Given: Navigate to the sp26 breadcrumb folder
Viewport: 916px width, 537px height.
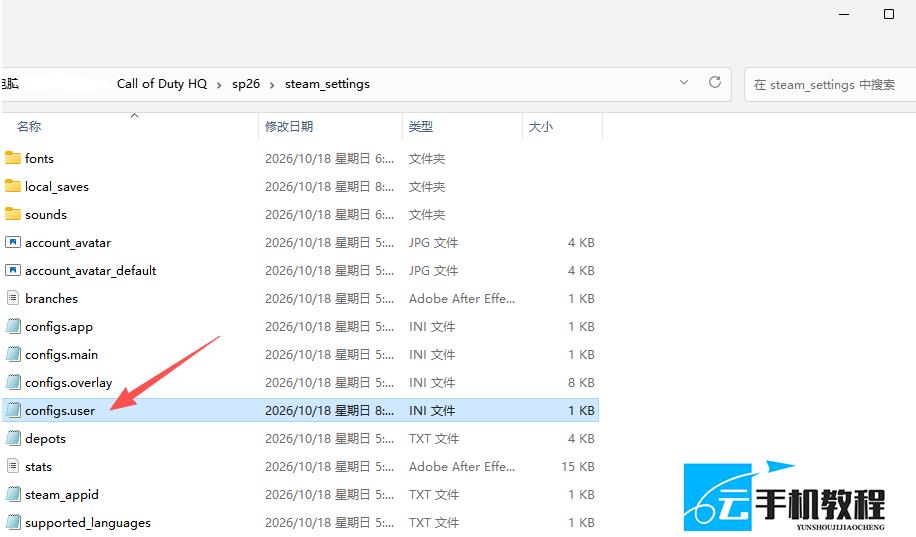Looking at the screenshot, I should [246, 84].
